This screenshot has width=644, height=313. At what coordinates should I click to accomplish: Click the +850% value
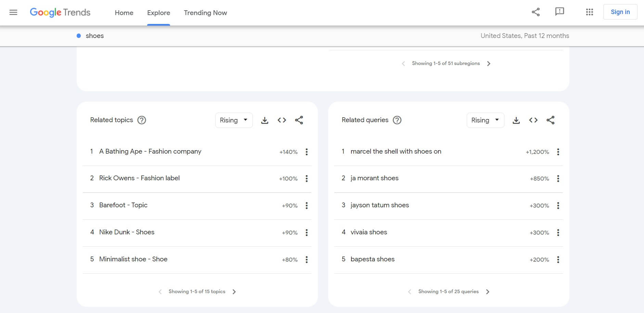(539, 179)
